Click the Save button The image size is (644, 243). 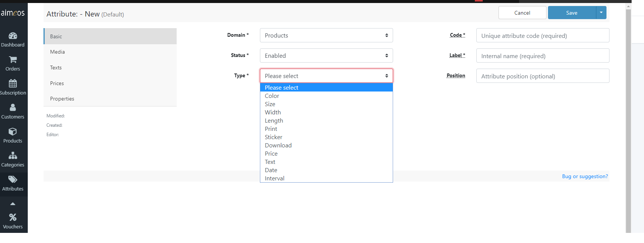point(572,13)
